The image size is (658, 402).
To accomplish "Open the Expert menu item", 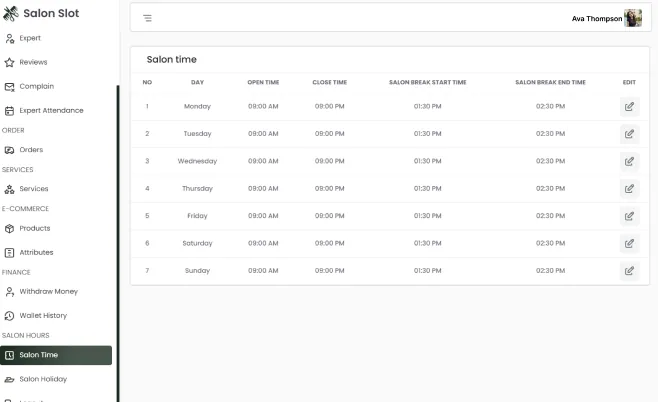I will pyautogui.click(x=30, y=38).
